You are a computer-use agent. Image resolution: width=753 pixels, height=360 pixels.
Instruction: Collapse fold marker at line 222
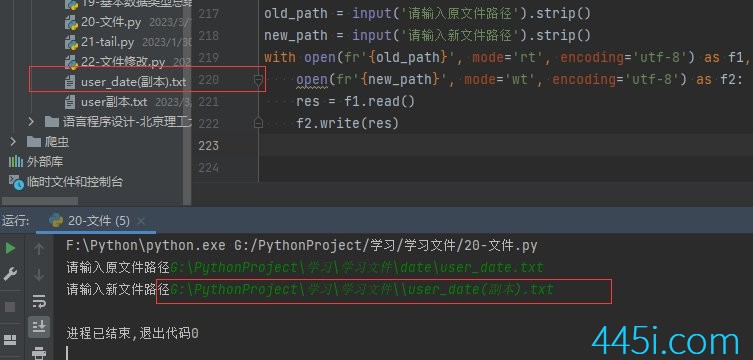point(258,123)
